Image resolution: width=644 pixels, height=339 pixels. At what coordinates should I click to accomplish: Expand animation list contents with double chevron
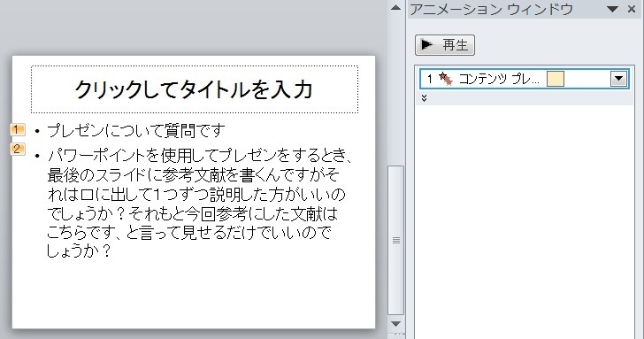click(x=425, y=97)
